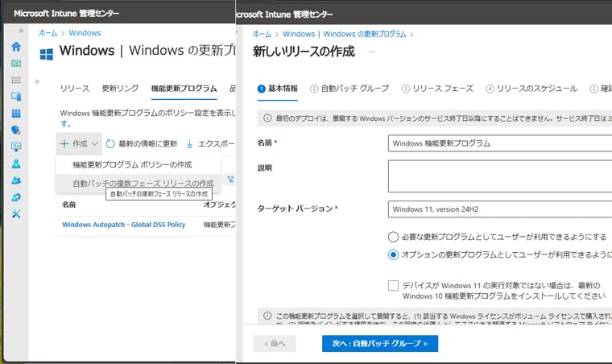Go to step 4 リリースのスケジュール
The height and width of the screenshot is (364, 612).
531,89
